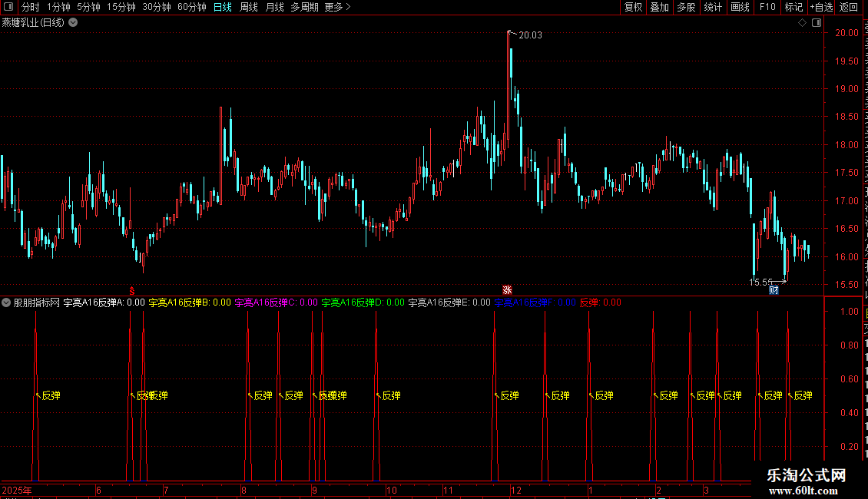Switch to 分时 intraday view

coord(31,7)
